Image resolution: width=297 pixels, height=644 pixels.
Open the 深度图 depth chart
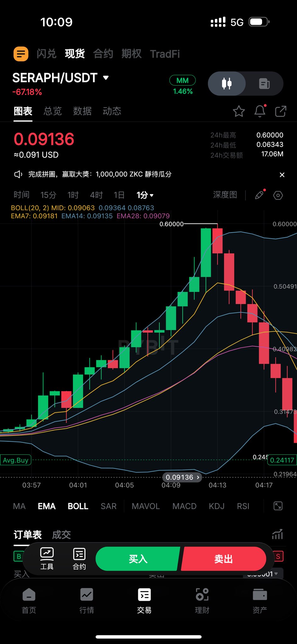(225, 195)
